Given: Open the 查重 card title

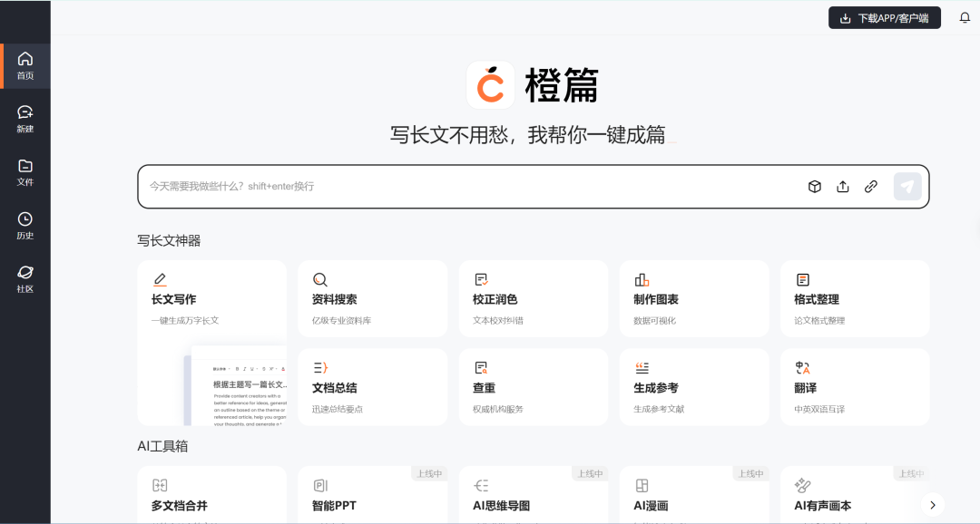Looking at the screenshot, I should pyautogui.click(x=484, y=388).
